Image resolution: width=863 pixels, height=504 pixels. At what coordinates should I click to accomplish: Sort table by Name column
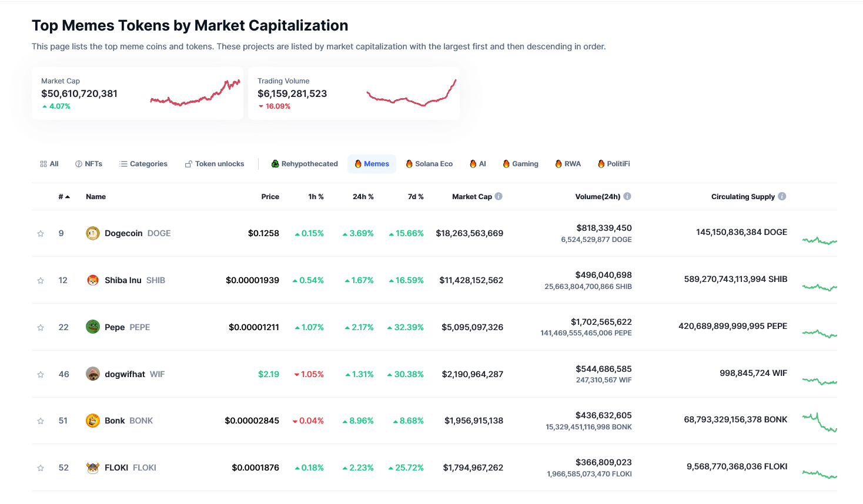click(x=96, y=197)
